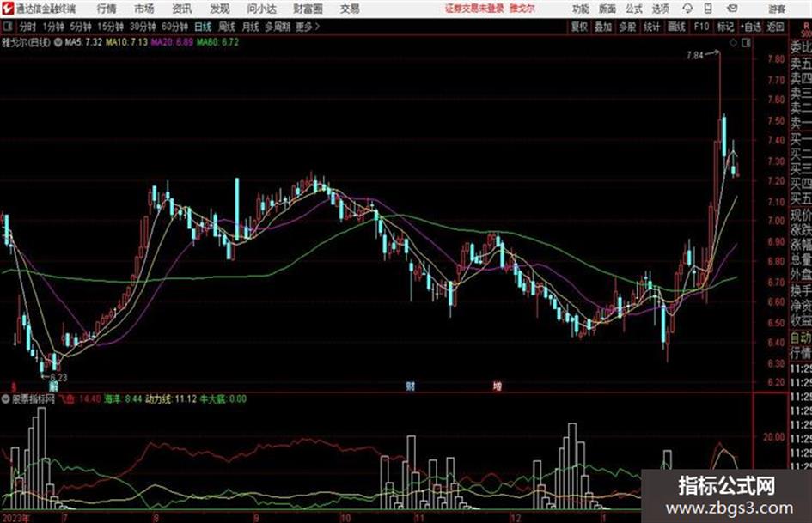Open the mobile phone icon in title bar
This screenshot has height=523, width=812.
pos(708,9)
